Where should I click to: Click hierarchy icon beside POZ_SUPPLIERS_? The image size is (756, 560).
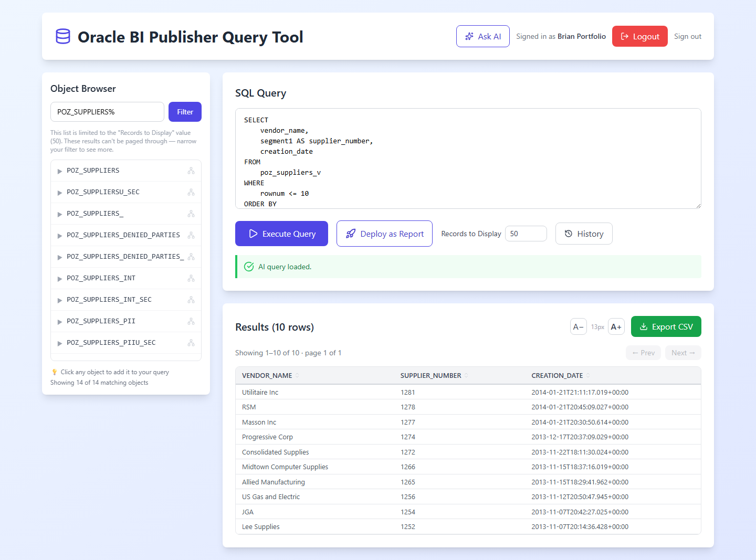[191, 214]
